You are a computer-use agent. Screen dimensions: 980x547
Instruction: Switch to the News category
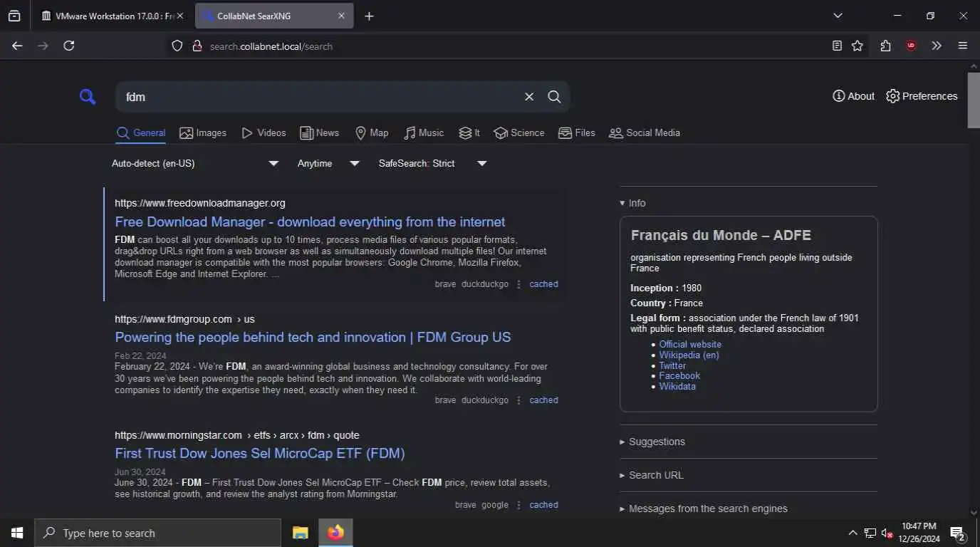pyautogui.click(x=319, y=132)
